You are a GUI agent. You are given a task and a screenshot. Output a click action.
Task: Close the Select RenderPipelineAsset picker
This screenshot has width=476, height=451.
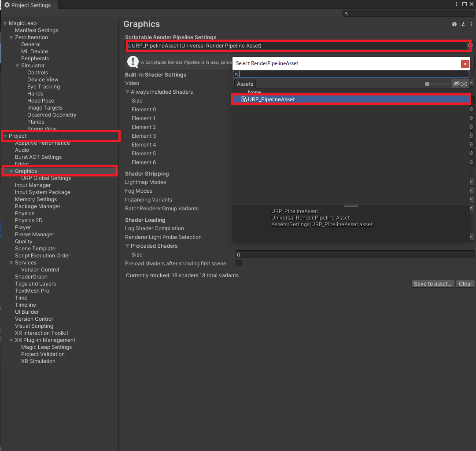[x=465, y=64]
